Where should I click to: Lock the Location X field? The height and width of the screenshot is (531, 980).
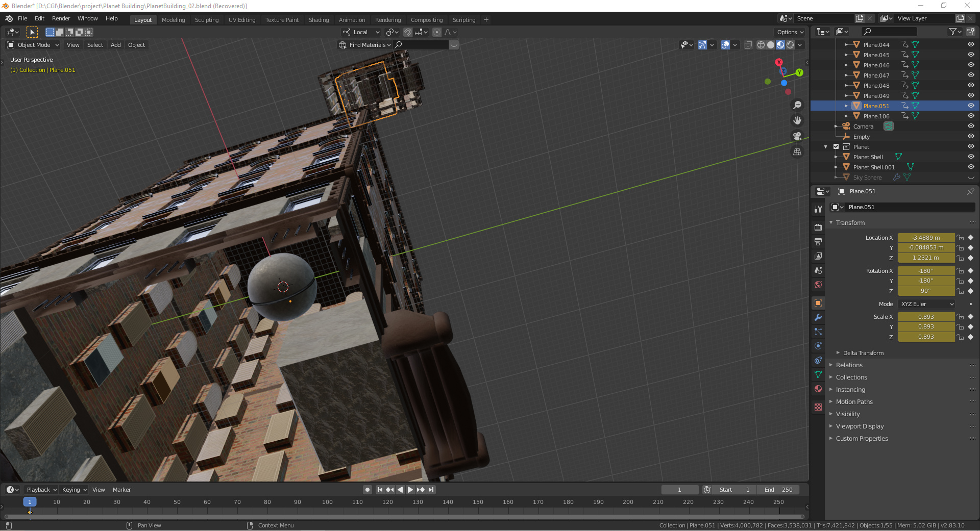pos(960,238)
